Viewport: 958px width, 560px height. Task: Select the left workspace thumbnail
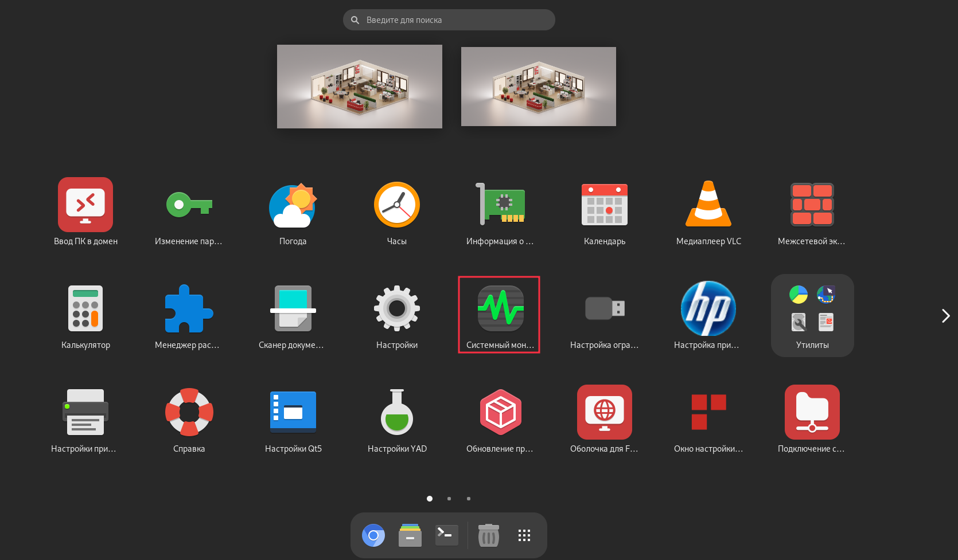click(360, 87)
